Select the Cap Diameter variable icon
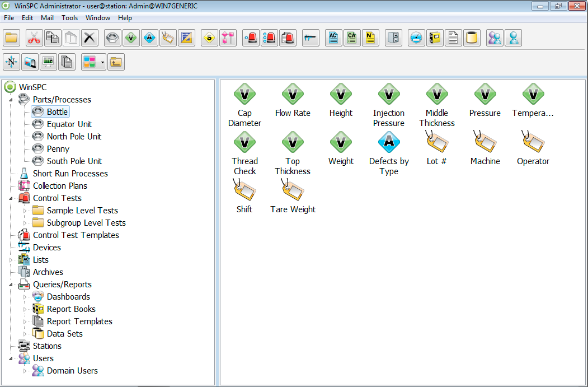The width and height of the screenshot is (588, 387). (244, 94)
